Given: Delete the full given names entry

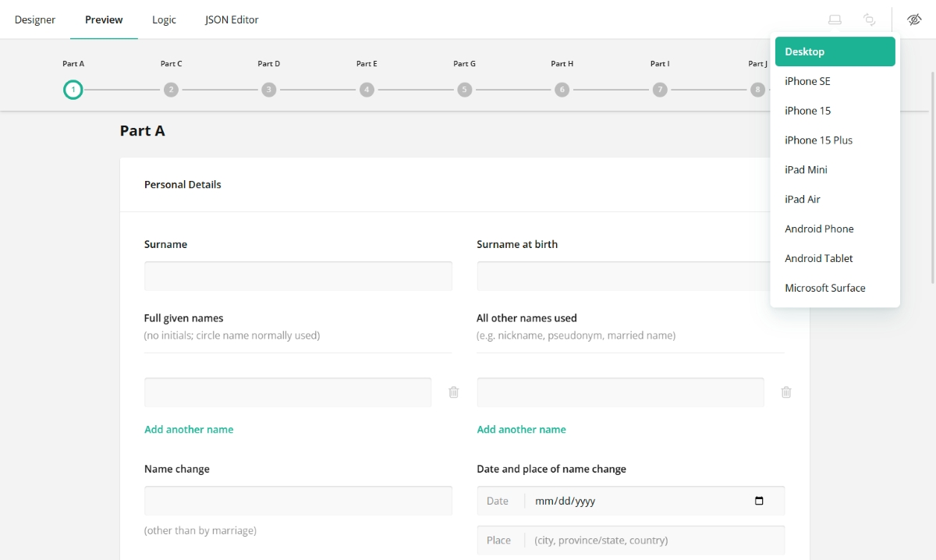Looking at the screenshot, I should click(453, 392).
